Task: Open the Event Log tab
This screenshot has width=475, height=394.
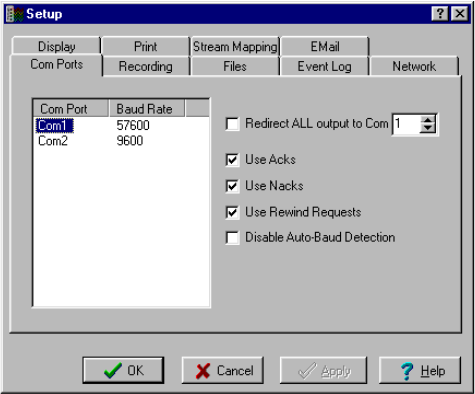Action: 324,66
